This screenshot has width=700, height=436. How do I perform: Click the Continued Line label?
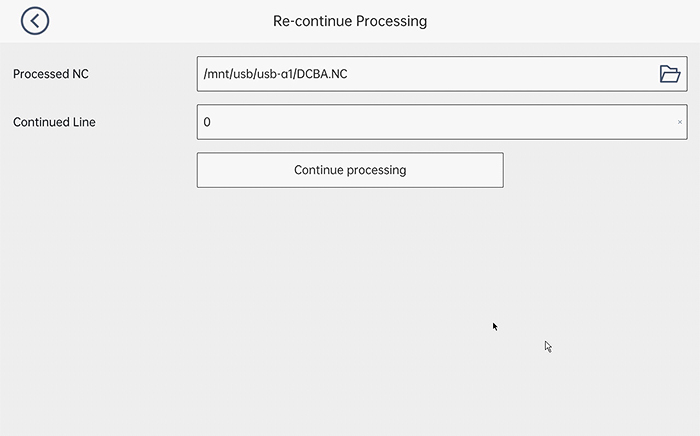click(x=55, y=122)
